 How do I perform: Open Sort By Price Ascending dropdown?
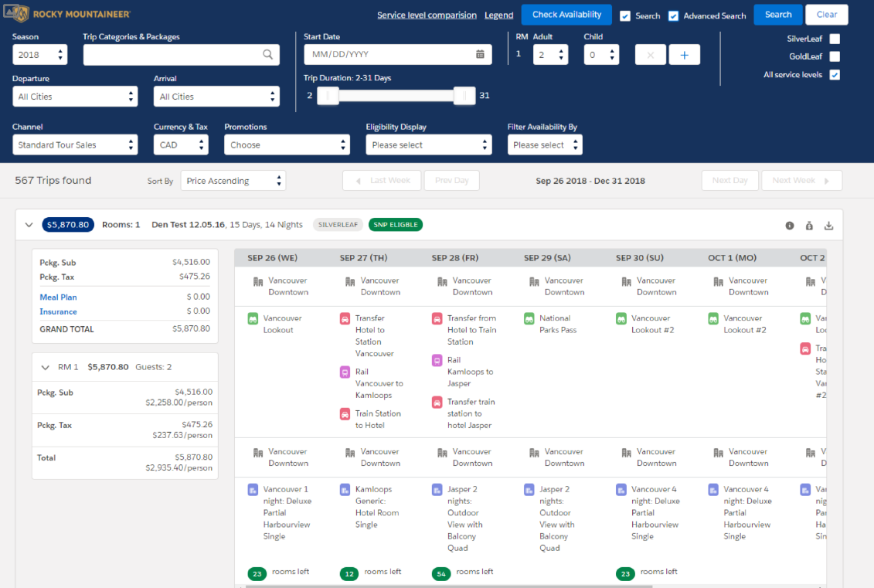tap(233, 181)
